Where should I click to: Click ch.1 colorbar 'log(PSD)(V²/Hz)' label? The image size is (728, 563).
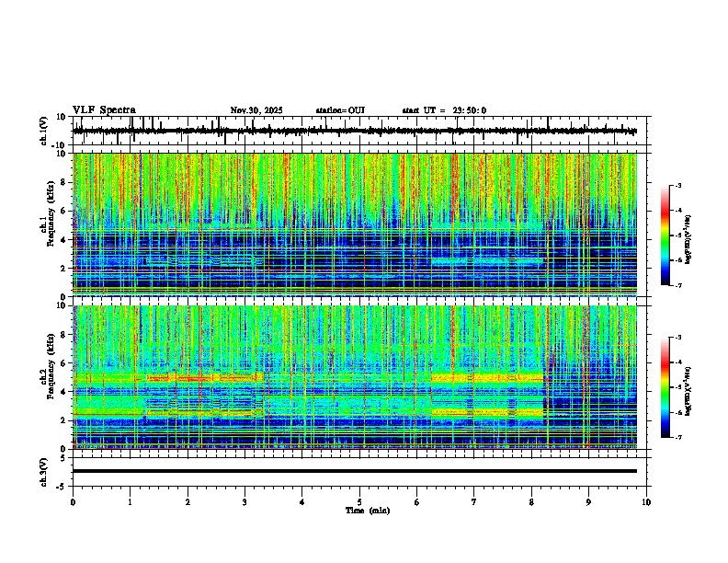click(688, 240)
